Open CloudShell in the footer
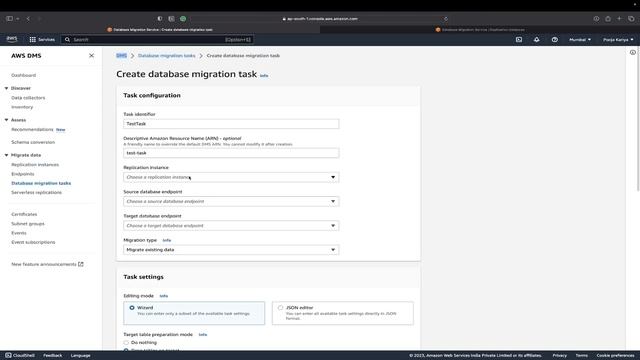The image size is (640, 360). [20, 356]
